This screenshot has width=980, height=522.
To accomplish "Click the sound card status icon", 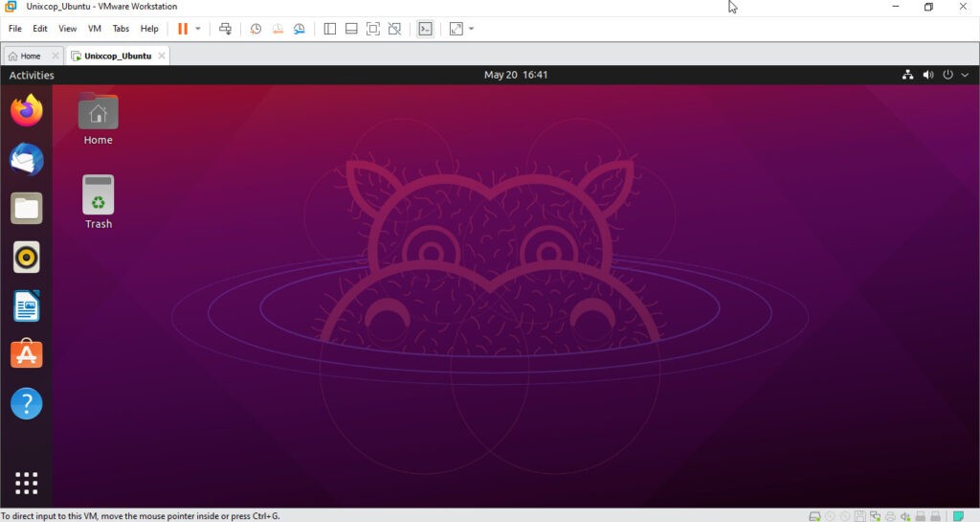I will click(905, 515).
